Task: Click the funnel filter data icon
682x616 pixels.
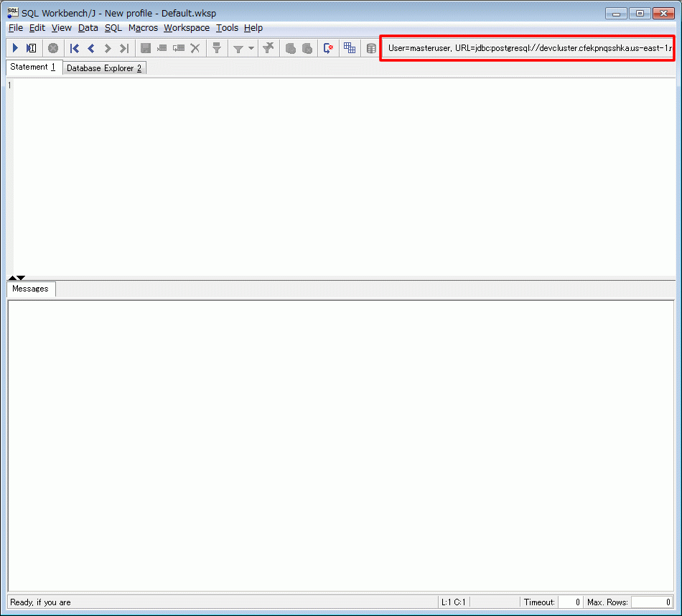Action: 238,48
